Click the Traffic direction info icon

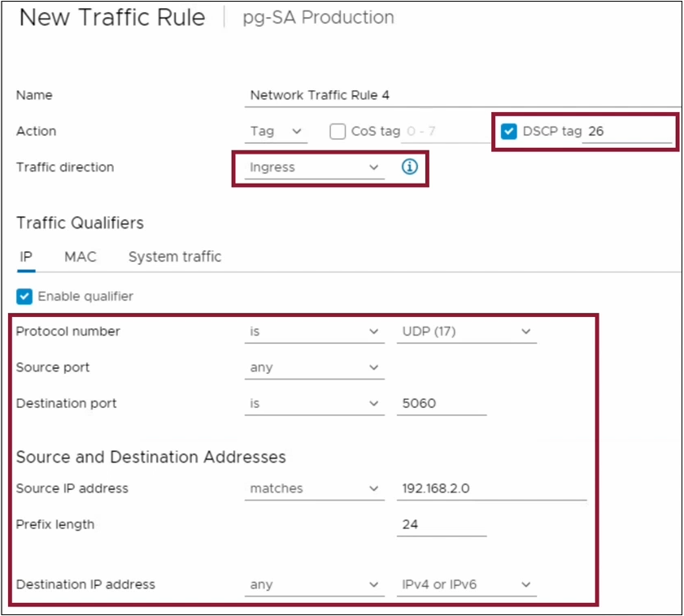(409, 167)
